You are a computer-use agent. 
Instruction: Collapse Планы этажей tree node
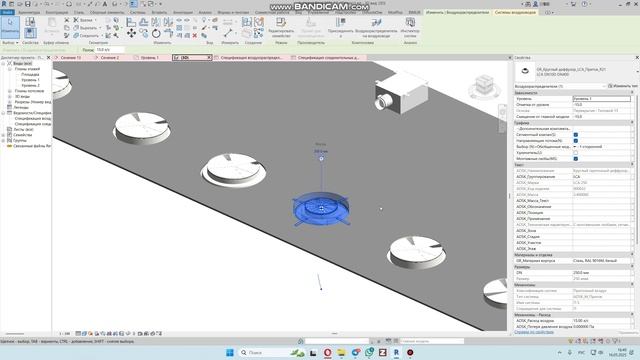9,69
